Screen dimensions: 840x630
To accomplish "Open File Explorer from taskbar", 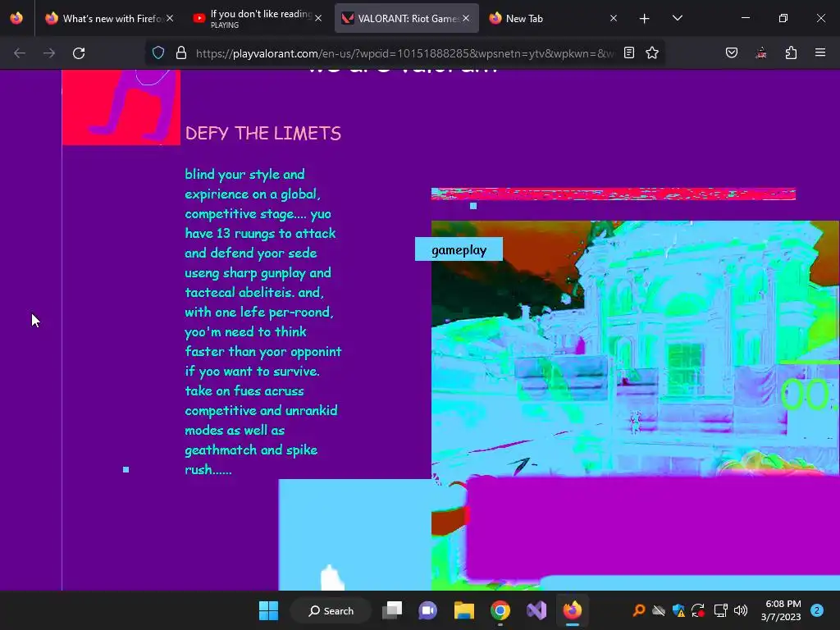I will (x=464, y=610).
